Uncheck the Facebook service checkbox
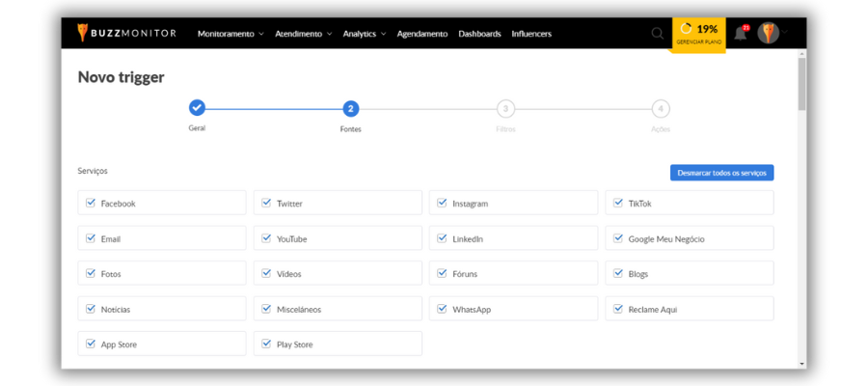Screen dimensions: 868x386 point(91,203)
